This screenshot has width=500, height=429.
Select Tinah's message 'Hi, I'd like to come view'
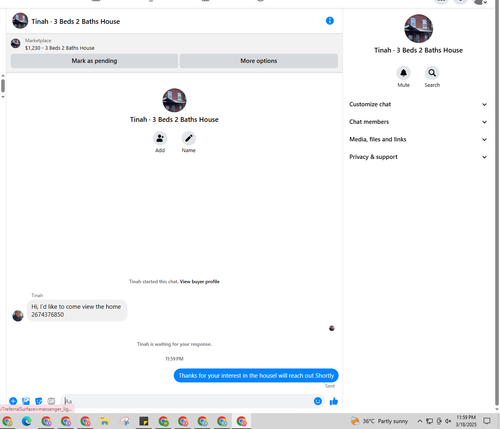(77, 310)
